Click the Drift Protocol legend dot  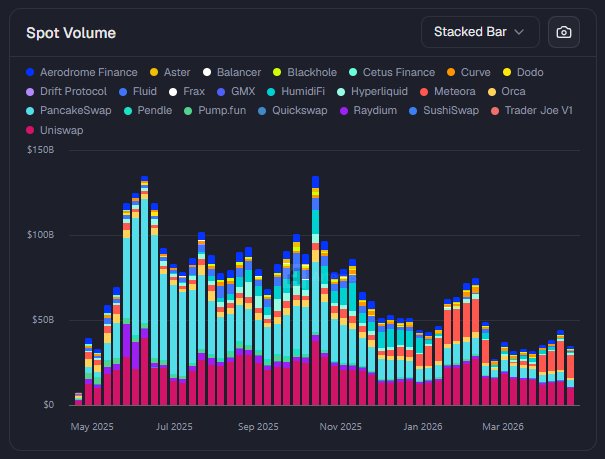tap(30, 91)
